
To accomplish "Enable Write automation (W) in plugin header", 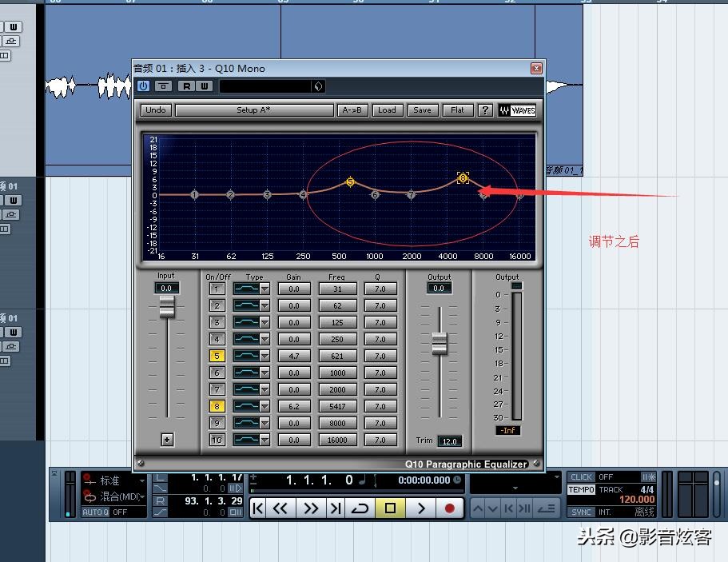I will tap(205, 86).
